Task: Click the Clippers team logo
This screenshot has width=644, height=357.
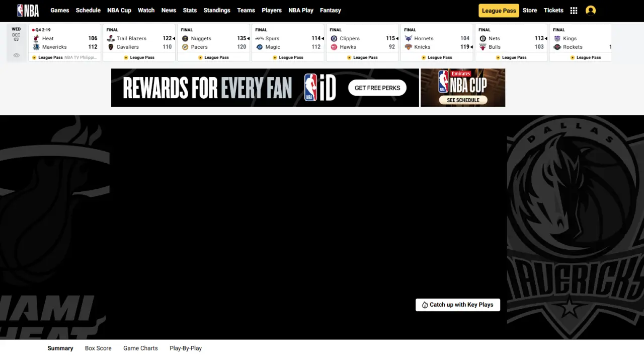Action: [x=334, y=39]
